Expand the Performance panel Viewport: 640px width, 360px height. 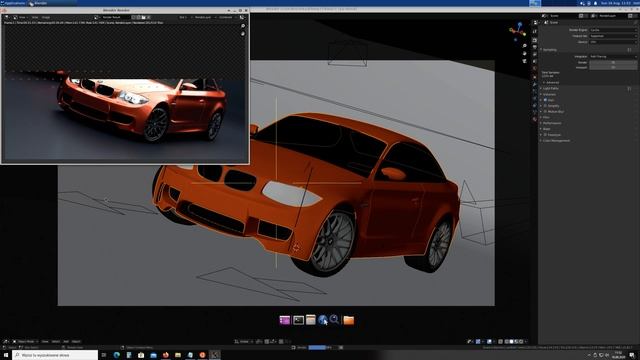pos(551,123)
